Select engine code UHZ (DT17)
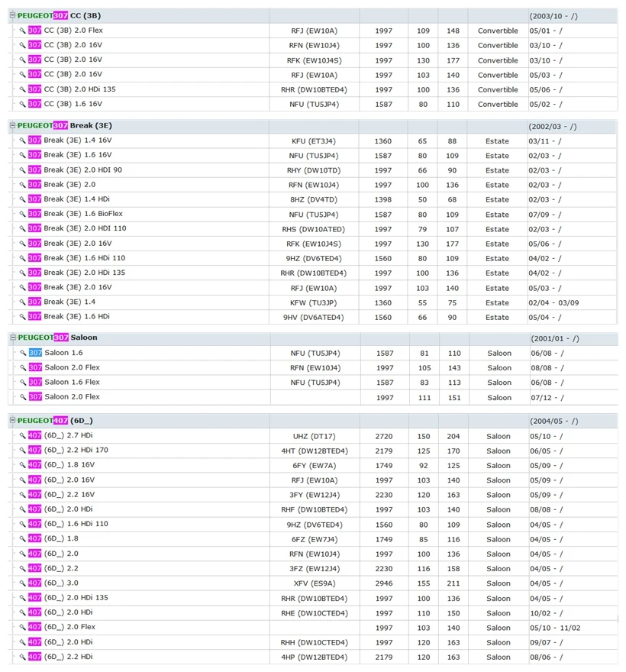626x672 pixels. tap(314, 436)
